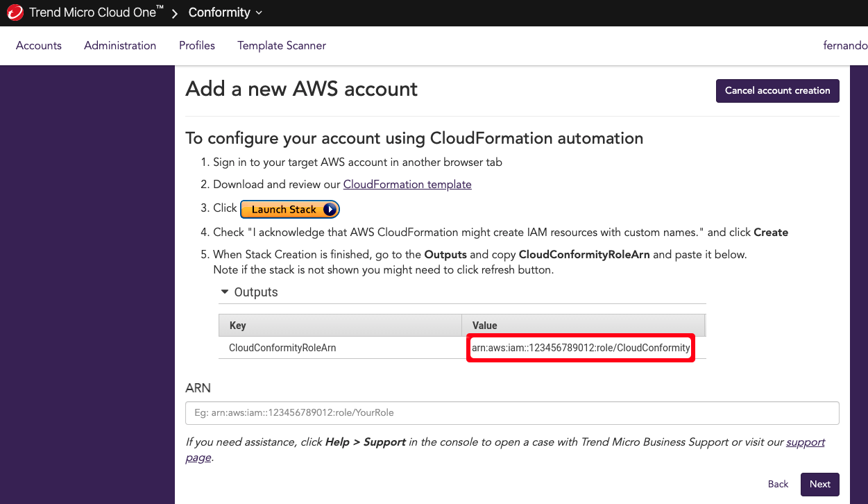Click the Trend Micro logo icon
Image resolution: width=868 pixels, height=504 pixels.
pyautogui.click(x=14, y=12)
